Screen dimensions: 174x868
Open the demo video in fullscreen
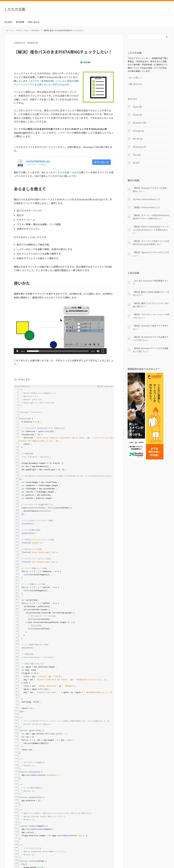click(103, 351)
